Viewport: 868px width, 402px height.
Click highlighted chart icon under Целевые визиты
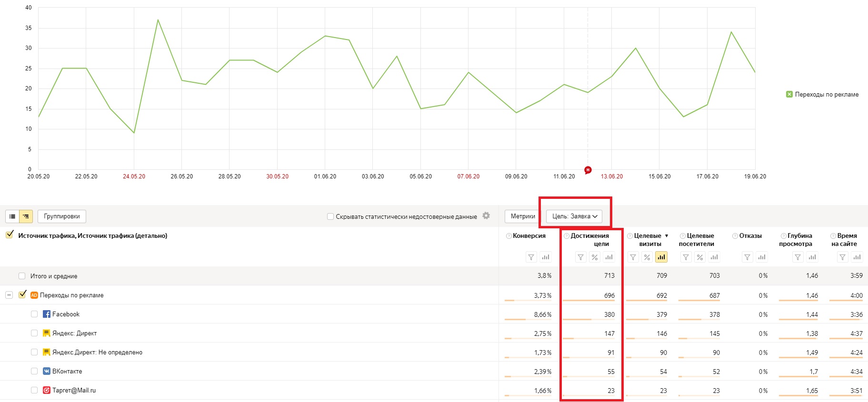661,257
